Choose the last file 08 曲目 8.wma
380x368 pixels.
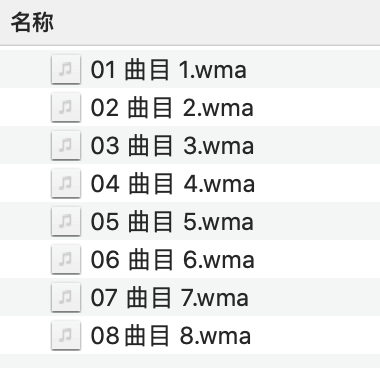point(171,336)
